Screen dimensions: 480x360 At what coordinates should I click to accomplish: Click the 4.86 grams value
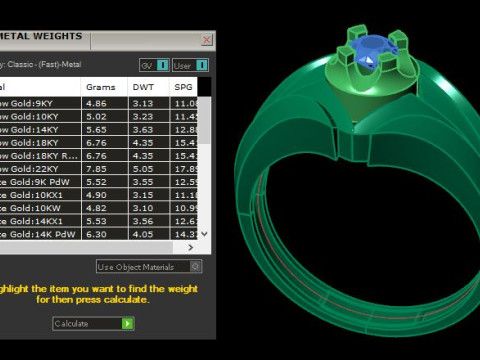click(x=96, y=103)
